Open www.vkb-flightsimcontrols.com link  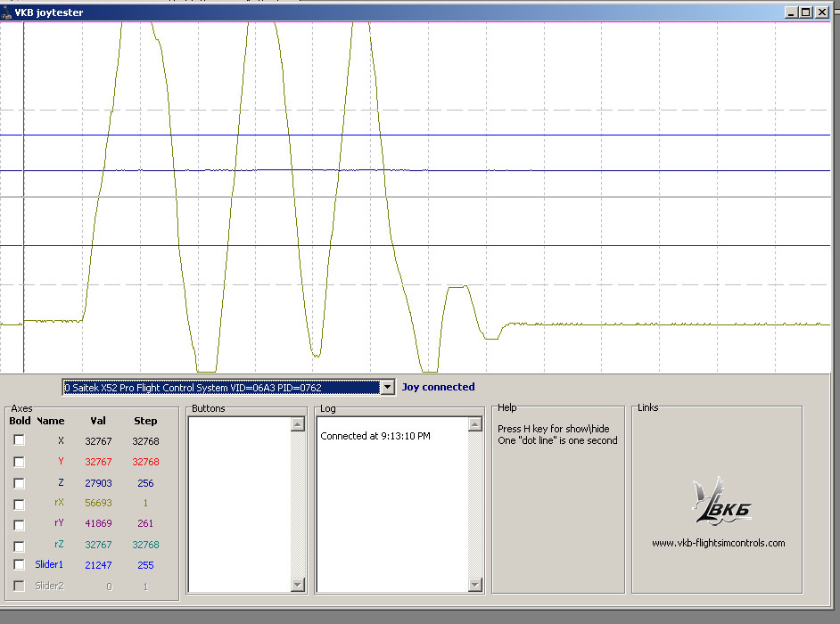(718, 543)
